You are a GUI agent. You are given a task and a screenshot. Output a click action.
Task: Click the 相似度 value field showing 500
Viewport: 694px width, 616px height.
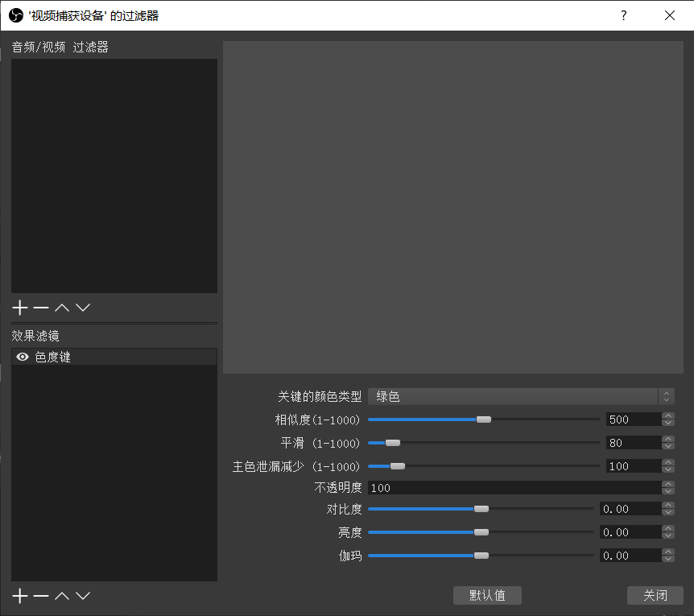634,420
